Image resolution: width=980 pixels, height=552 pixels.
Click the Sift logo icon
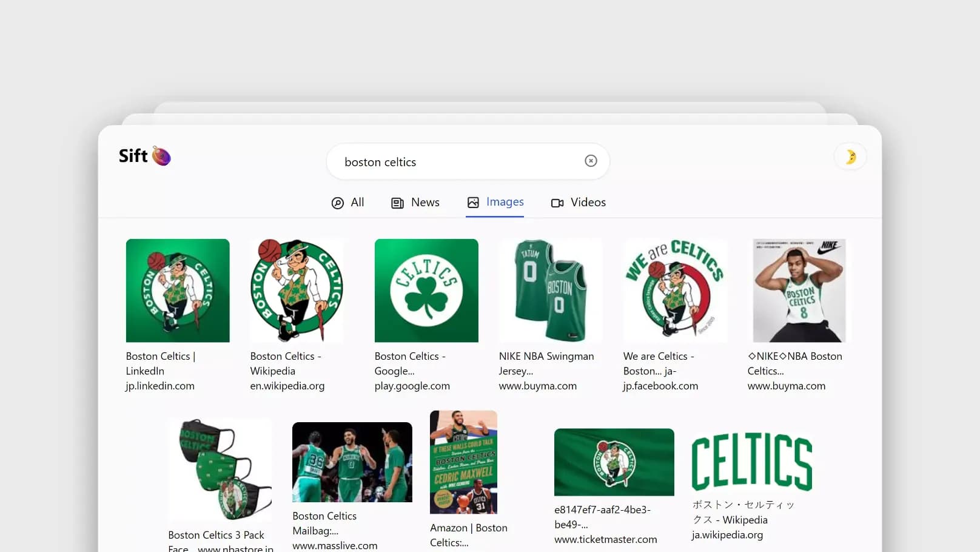161,156
